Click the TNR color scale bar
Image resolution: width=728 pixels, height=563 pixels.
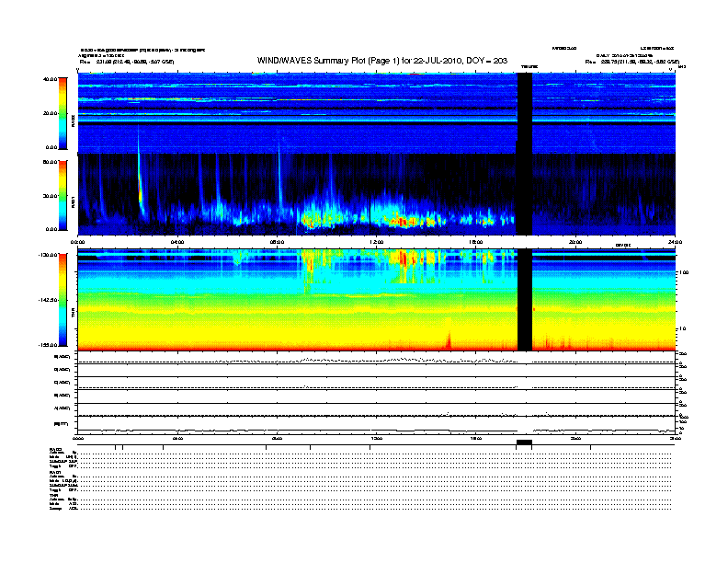point(63,300)
